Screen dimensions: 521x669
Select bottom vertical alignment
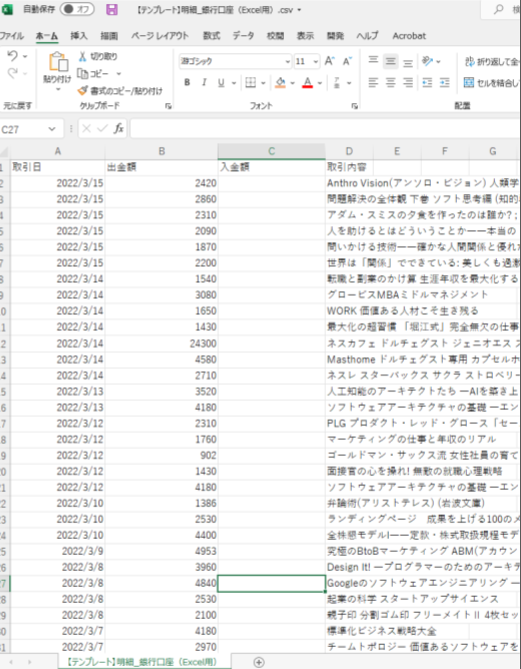[x=408, y=62]
